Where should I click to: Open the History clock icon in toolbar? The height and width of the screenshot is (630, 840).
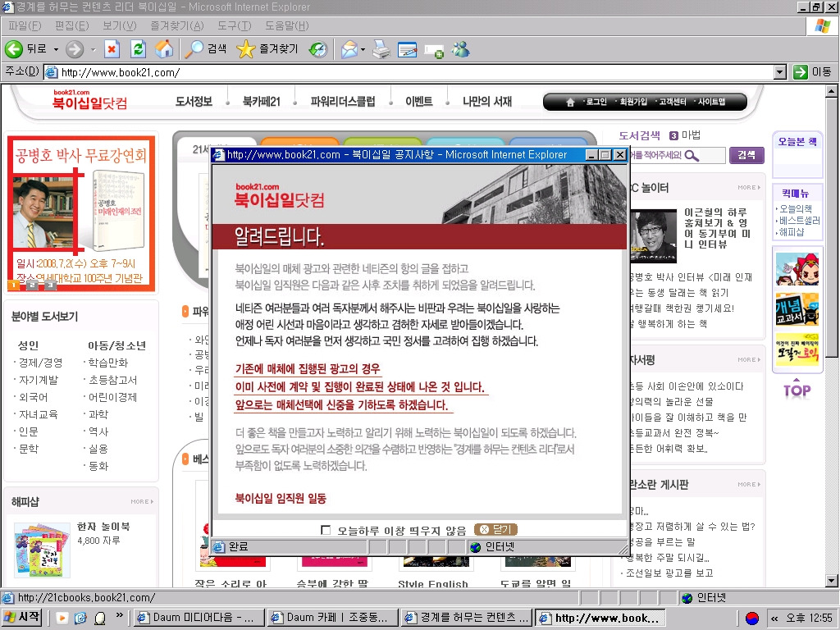click(x=318, y=49)
